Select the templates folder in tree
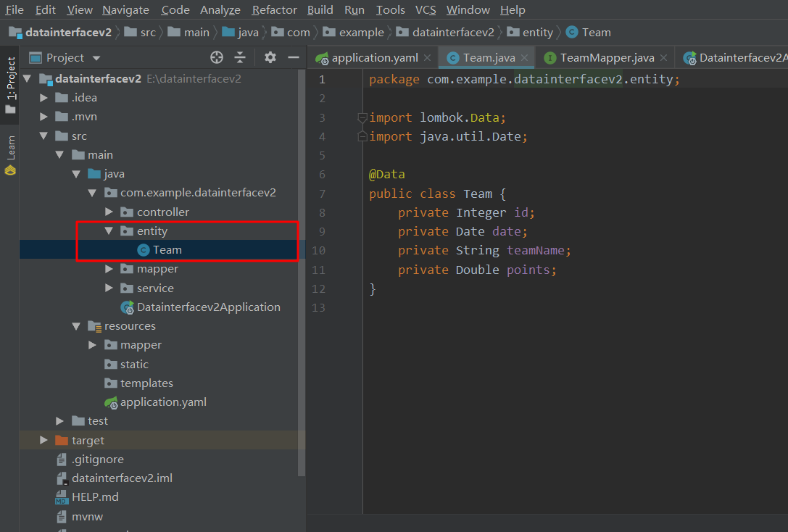This screenshot has width=788, height=532. pyautogui.click(x=138, y=383)
